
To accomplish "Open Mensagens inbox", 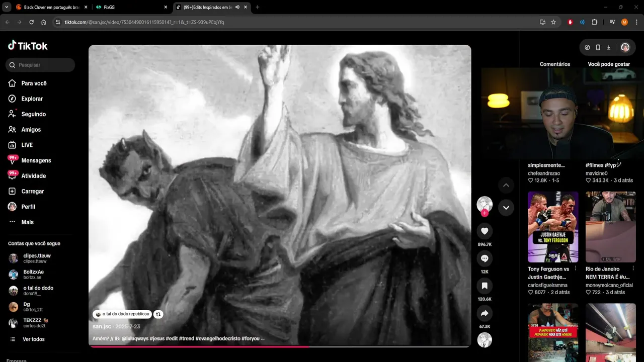I will pyautogui.click(x=30, y=160).
